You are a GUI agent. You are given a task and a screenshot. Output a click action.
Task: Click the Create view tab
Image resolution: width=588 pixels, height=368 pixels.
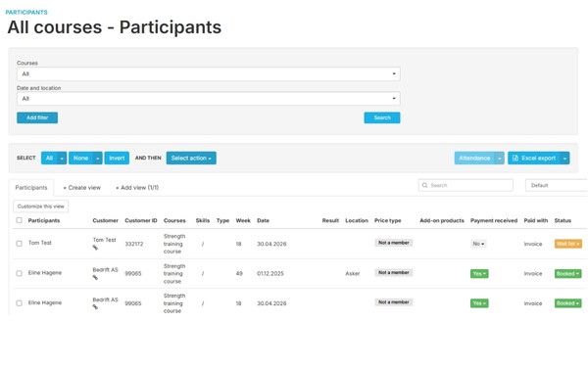pyautogui.click(x=82, y=188)
